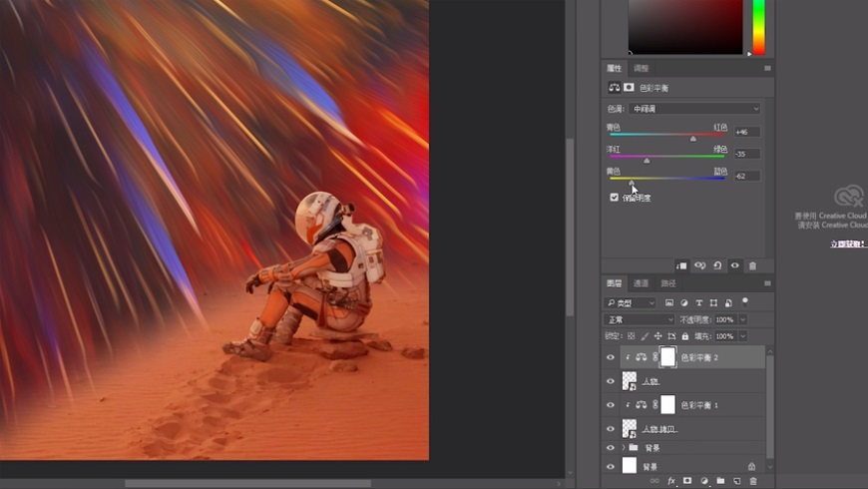Lock all padlock icon in Layers
The height and width of the screenshot is (489, 868).
tap(685, 336)
